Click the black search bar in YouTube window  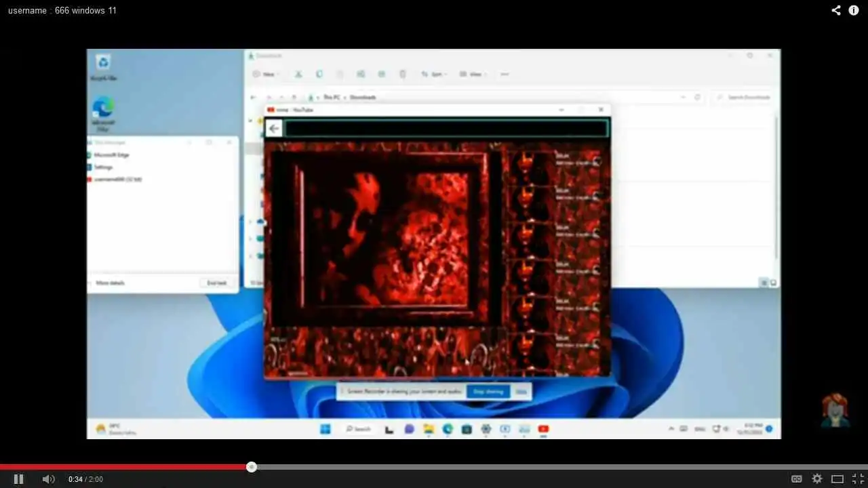(x=446, y=128)
